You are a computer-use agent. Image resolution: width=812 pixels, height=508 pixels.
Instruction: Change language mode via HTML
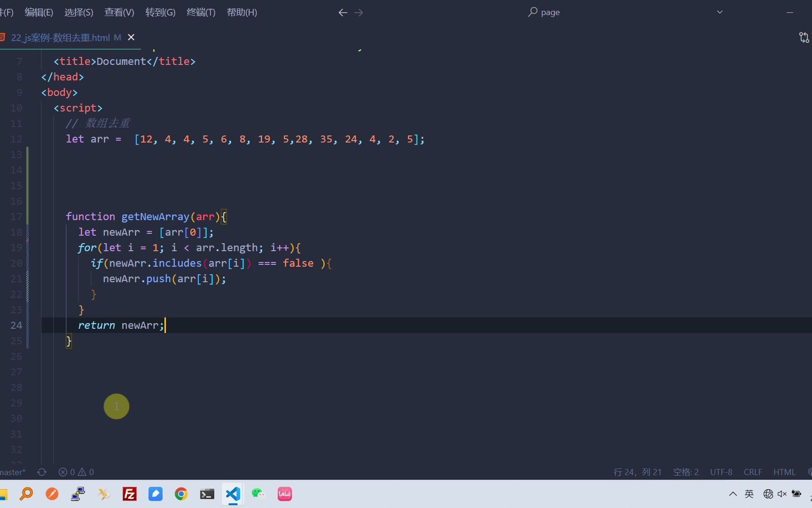click(x=784, y=472)
